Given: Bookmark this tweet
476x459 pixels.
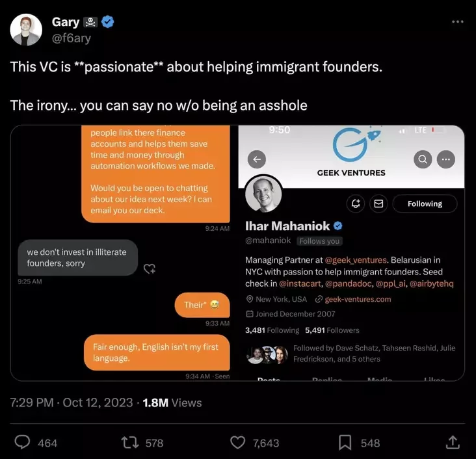Looking at the screenshot, I should [x=345, y=443].
